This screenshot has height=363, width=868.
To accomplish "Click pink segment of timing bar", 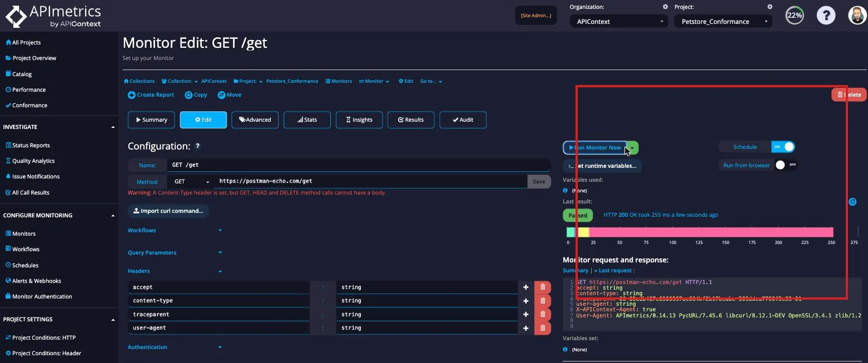I will pyautogui.click(x=711, y=232).
